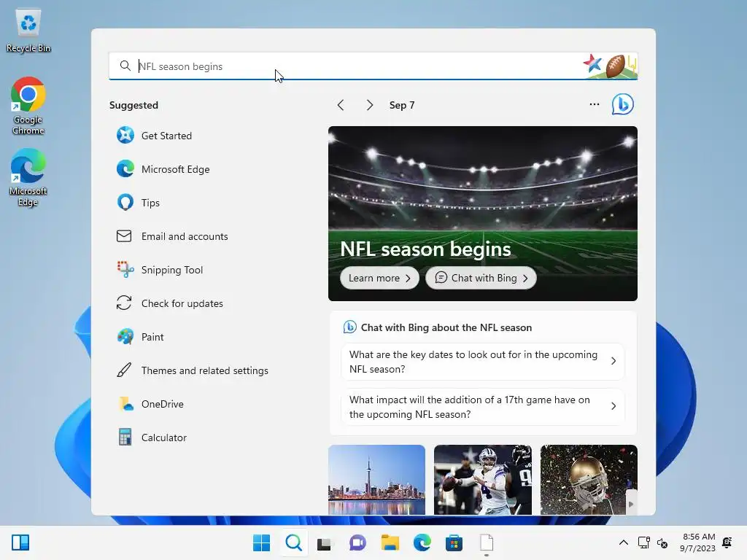Click the football search highlight icon
This screenshot has width=747, height=560.
tap(615, 65)
